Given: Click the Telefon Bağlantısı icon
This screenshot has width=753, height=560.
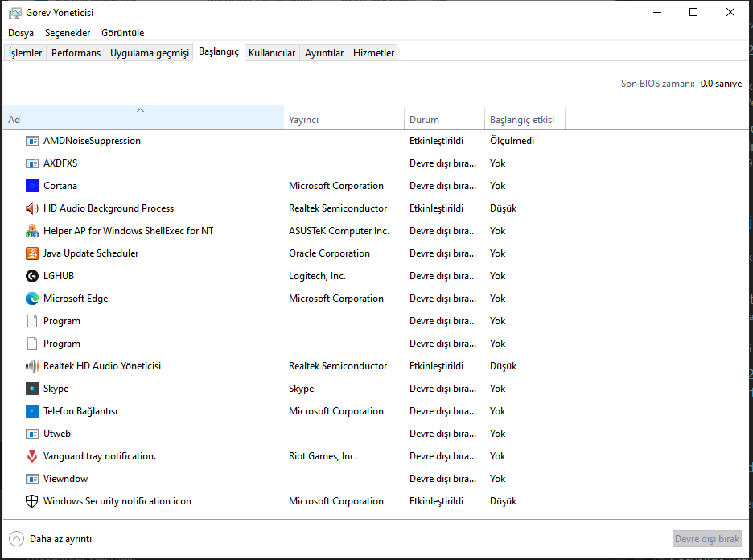Looking at the screenshot, I should pyautogui.click(x=31, y=411).
